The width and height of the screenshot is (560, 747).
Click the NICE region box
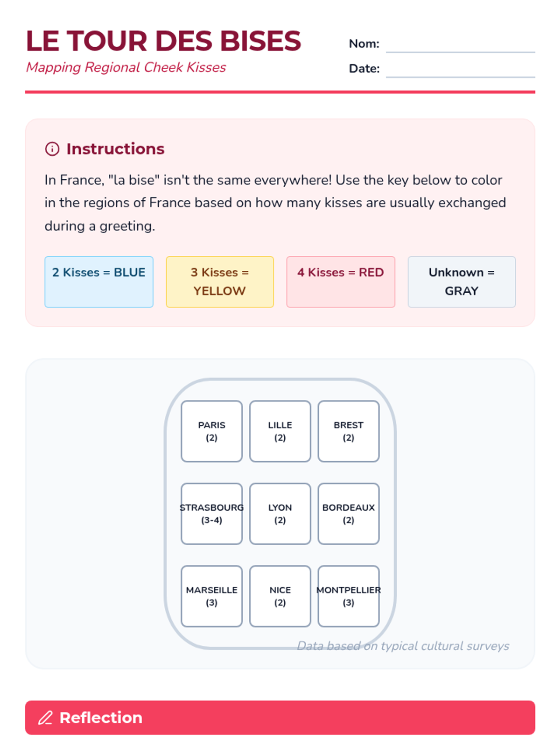tap(280, 596)
